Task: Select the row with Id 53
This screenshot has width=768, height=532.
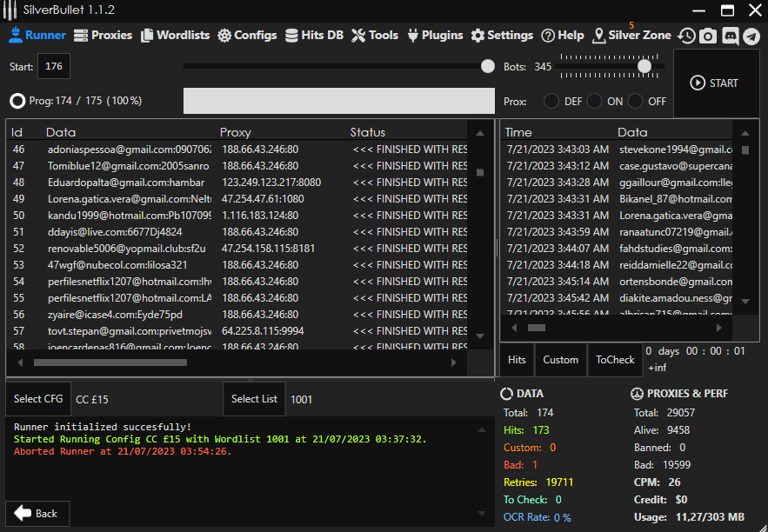Action: (237, 265)
